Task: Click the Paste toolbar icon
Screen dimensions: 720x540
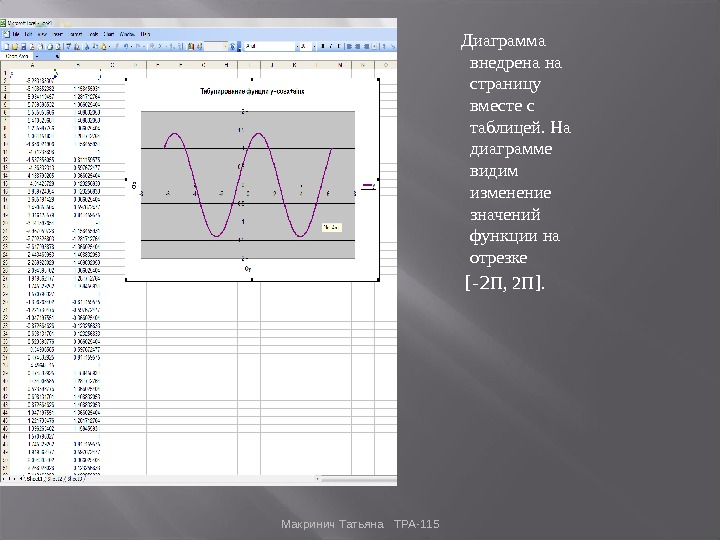Action: click(x=104, y=46)
